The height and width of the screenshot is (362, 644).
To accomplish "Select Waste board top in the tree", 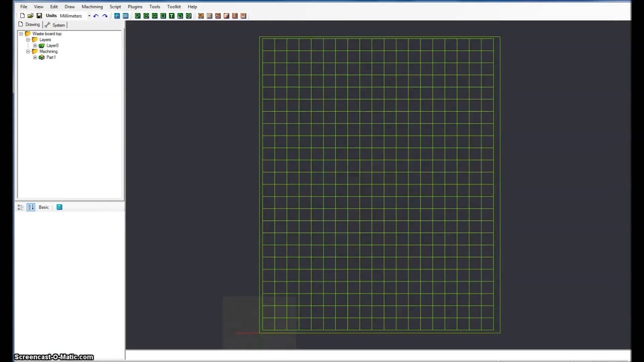I will (47, 34).
